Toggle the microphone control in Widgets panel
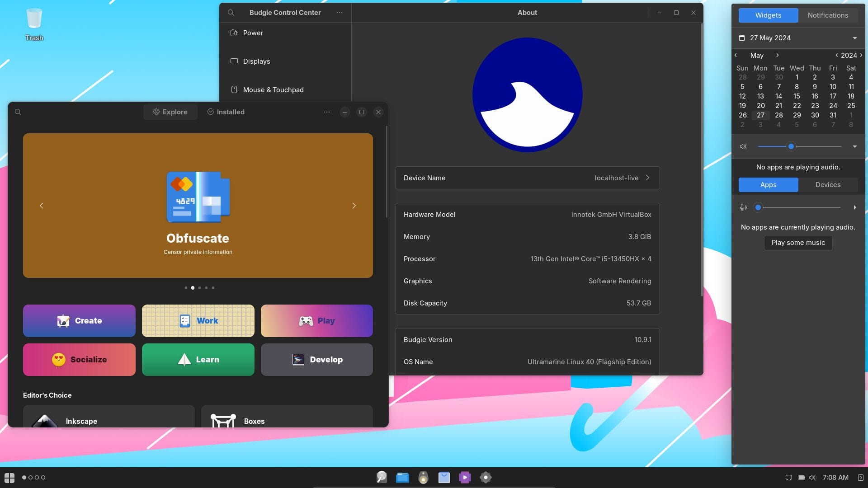Image resolution: width=868 pixels, height=488 pixels. click(743, 207)
